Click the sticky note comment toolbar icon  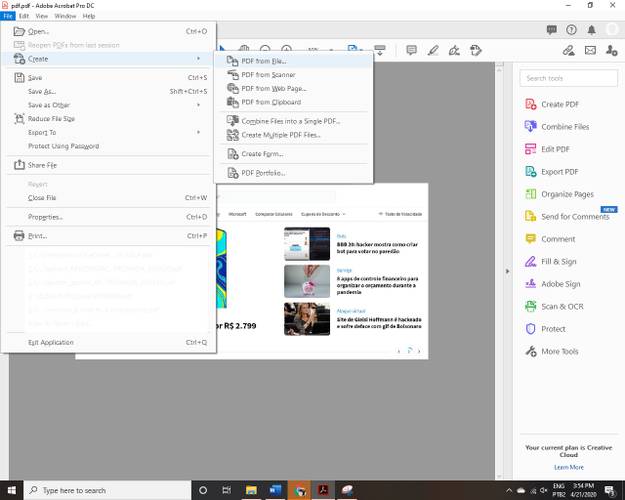411,50
